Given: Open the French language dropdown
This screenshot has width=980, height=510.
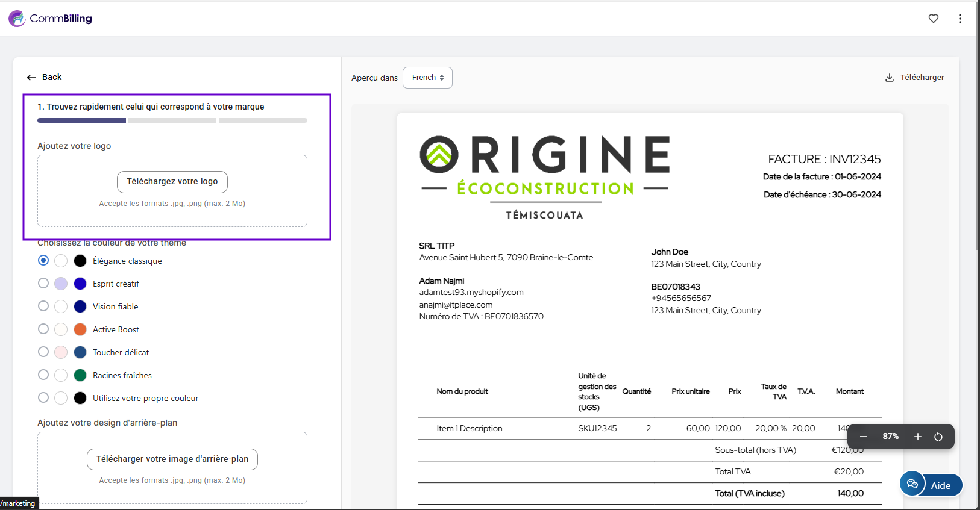Looking at the screenshot, I should point(427,78).
